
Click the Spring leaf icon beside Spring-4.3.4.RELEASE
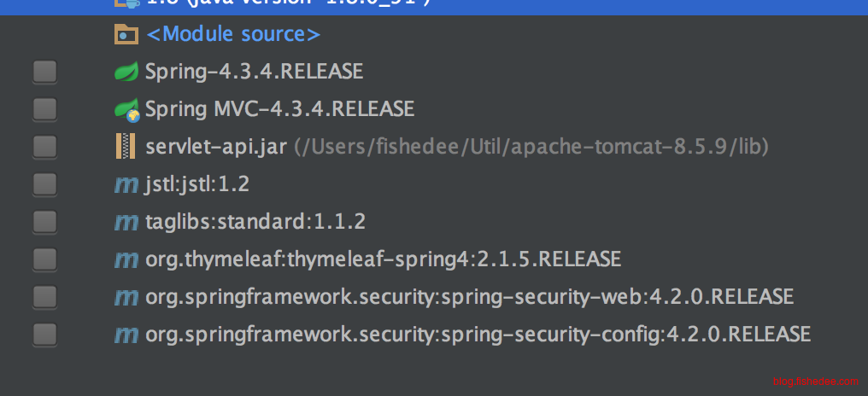coord(126,72)
